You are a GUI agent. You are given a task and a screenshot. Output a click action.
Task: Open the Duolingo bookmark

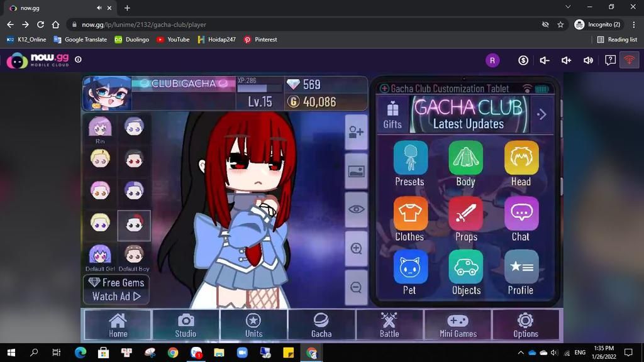click(132, 40)
